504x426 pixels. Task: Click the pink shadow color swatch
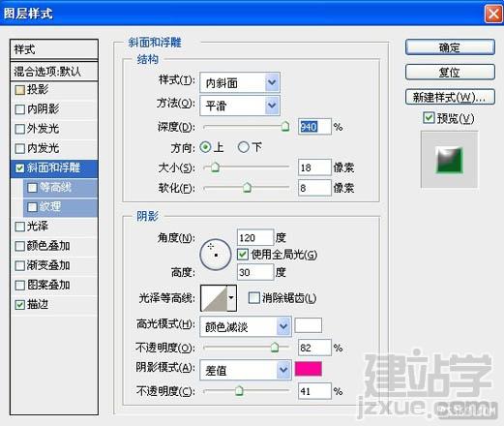pos(309,369)
